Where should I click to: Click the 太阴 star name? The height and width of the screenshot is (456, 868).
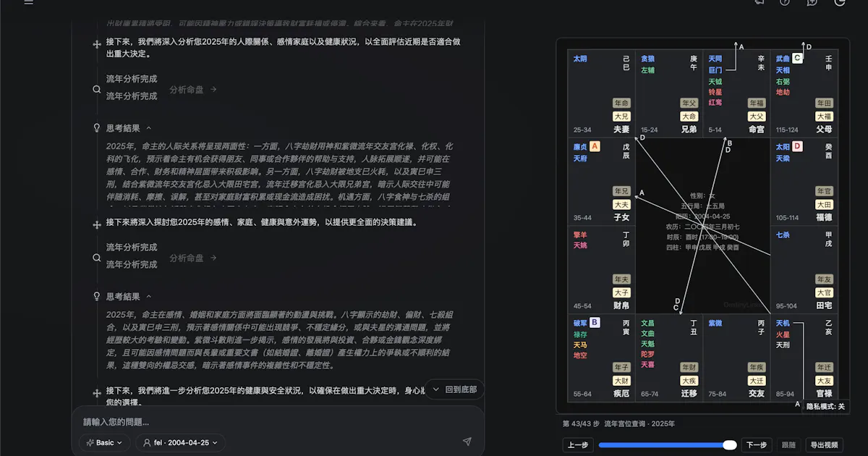[x=580, y=59]
